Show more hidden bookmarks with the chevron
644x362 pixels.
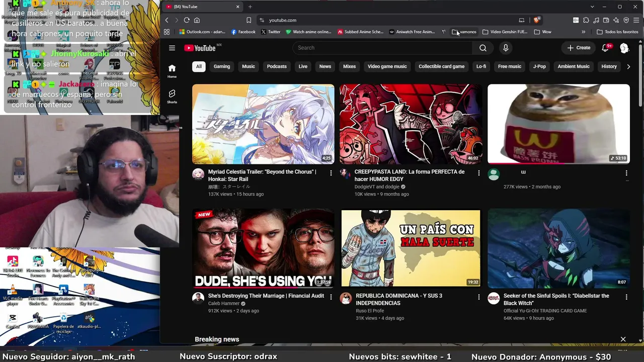click(584, 32)
